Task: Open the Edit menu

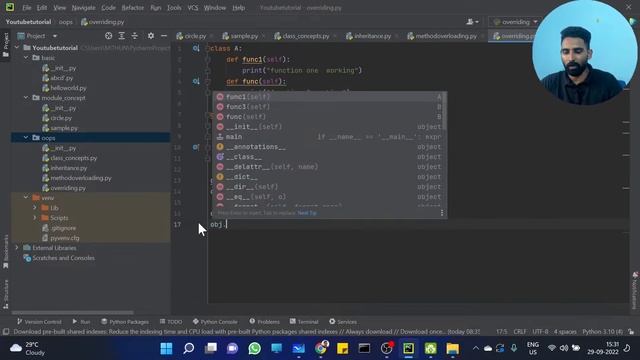Action: (42, 8)
